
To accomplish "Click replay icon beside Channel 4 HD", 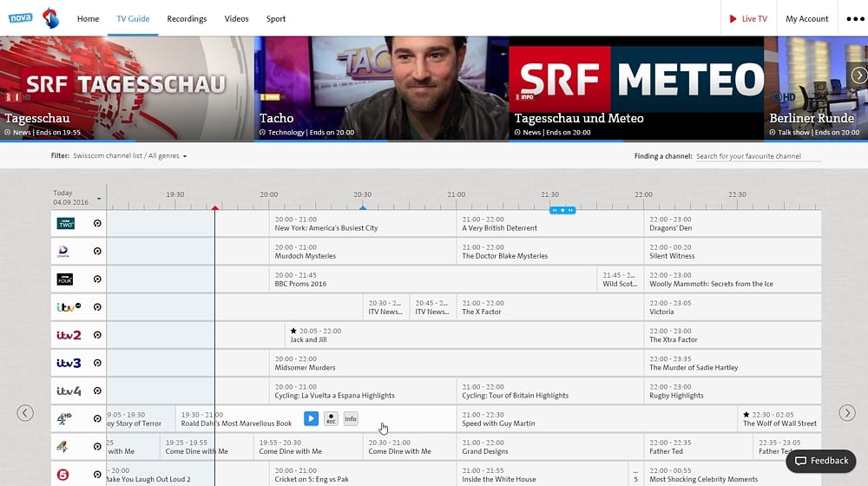I will coord(97,418).
